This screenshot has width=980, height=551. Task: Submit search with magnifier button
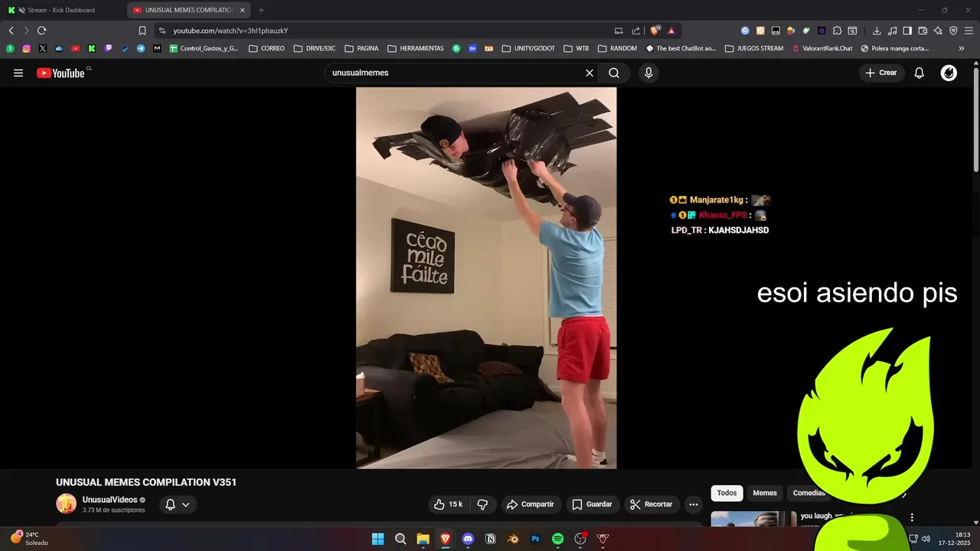click(614, 73)
